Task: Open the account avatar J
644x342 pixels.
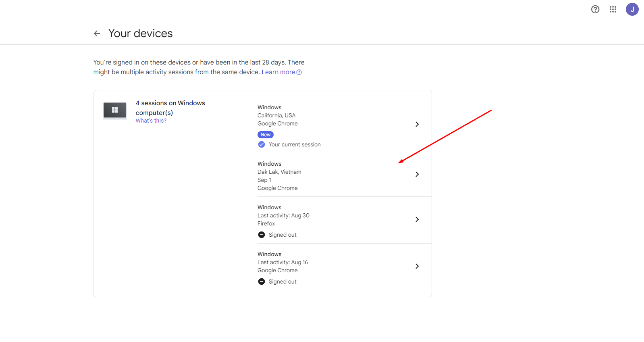Action: pyautogui.click(x=632, y=9)
